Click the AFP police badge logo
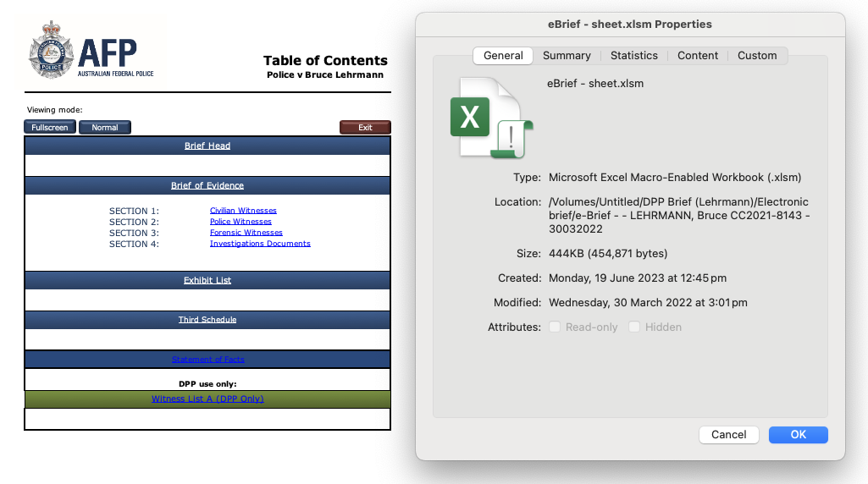This screenshot has height=484, width=868. 51,50
